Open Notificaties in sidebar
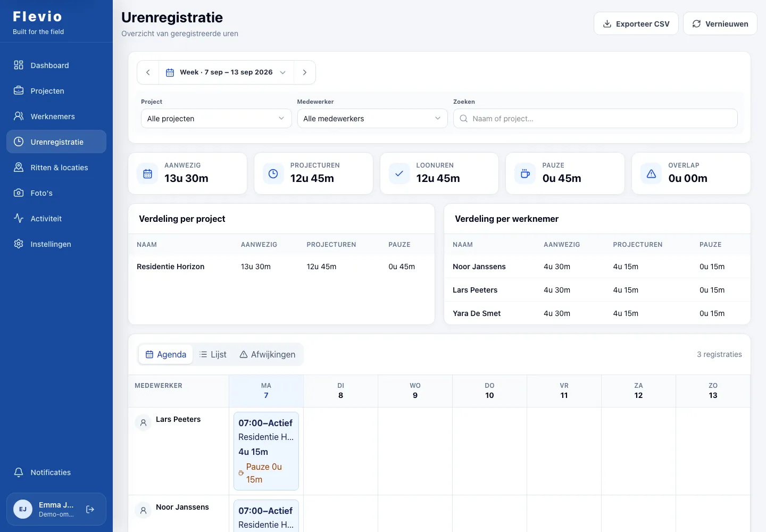The image size is (766, 532). 56,472
